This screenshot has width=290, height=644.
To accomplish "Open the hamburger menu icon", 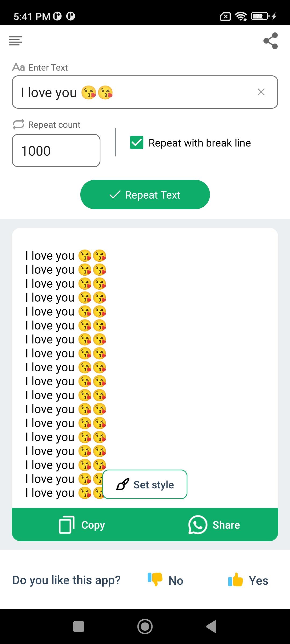I will [16, 41].
